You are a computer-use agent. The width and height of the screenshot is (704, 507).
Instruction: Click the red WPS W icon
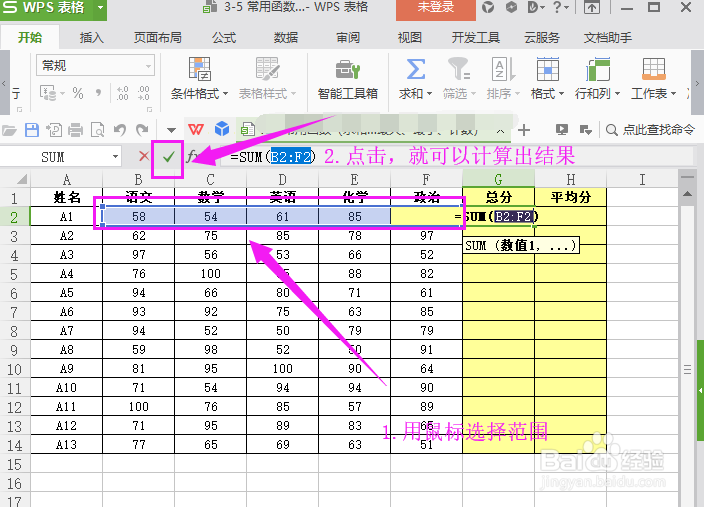click(196, 130)
